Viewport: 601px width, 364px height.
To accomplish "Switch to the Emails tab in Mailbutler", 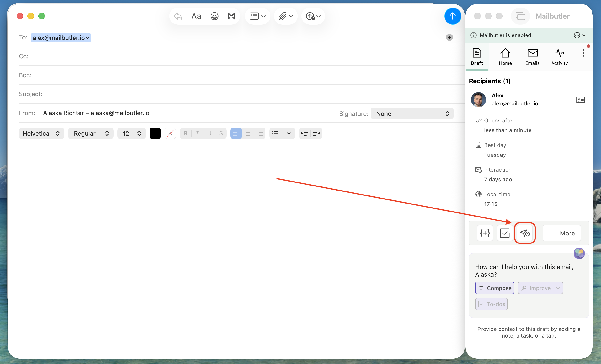I will [x=532, y=57].
